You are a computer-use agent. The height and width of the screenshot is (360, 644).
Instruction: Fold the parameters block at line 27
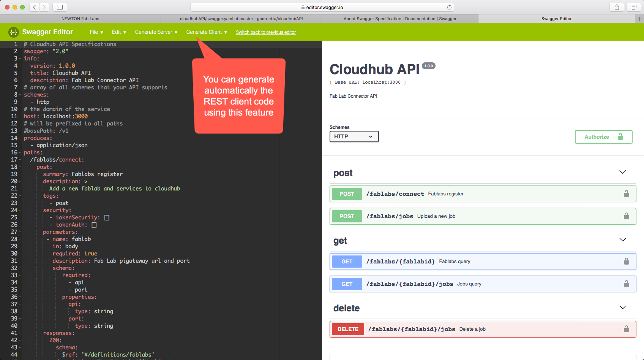point(20,232)
